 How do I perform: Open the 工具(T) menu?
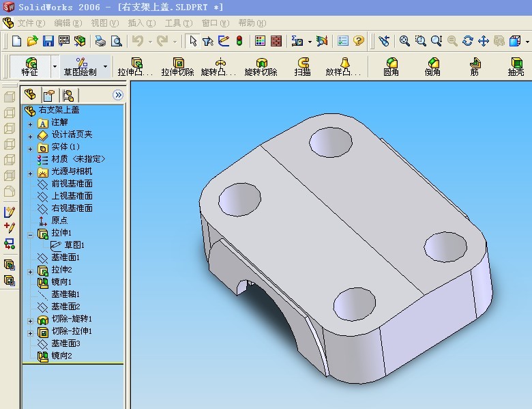(179, 23)
